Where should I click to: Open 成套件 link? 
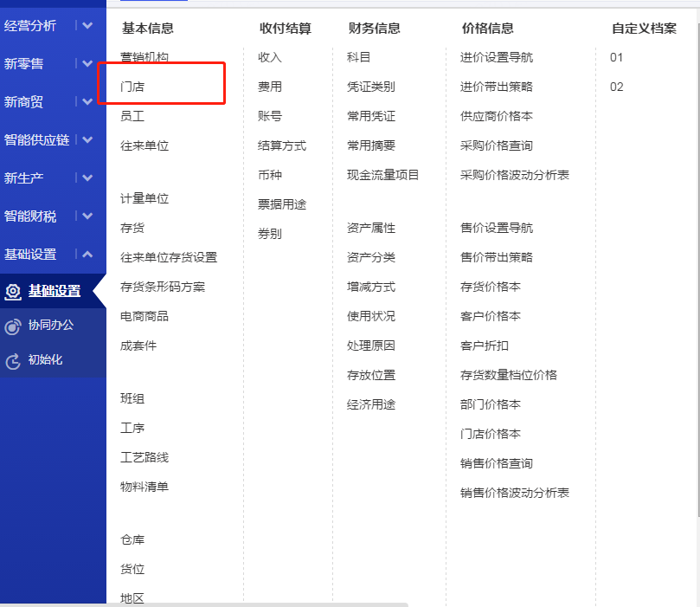coord(138,345)
